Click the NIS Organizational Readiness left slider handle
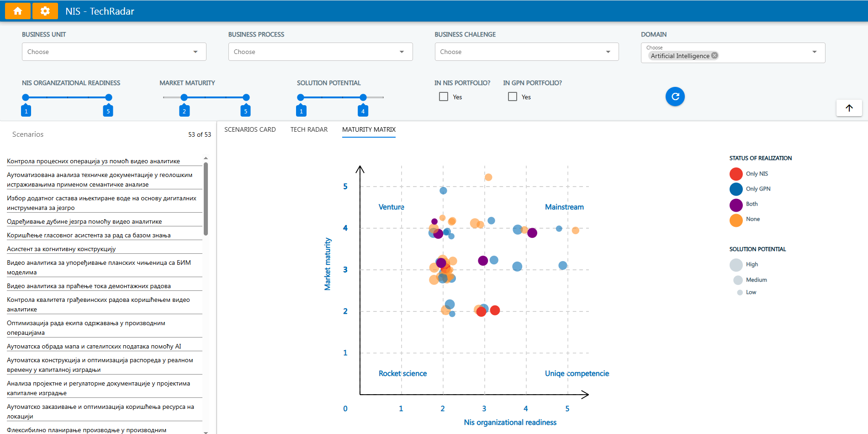This screenshot has width=868, height=434. point(26,97)
